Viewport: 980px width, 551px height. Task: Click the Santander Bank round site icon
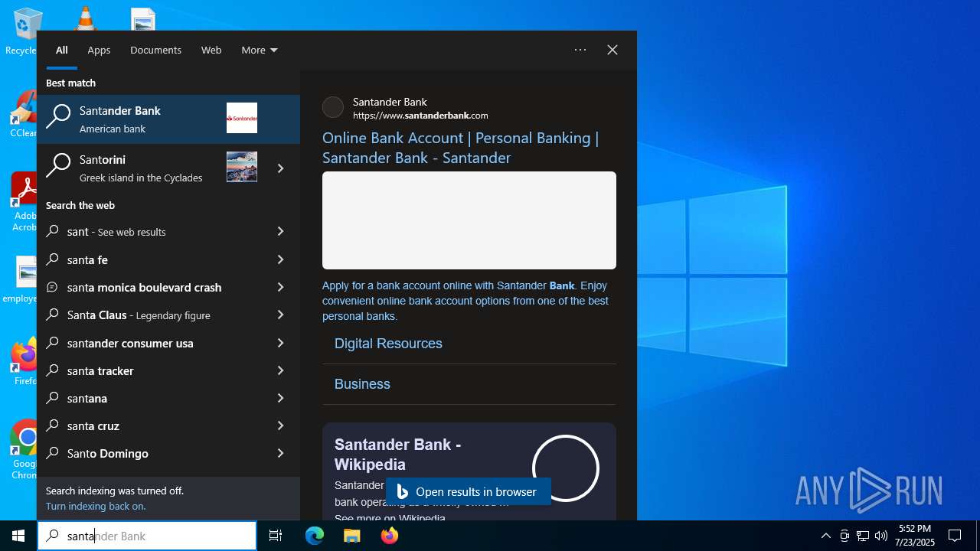[333, 107]
